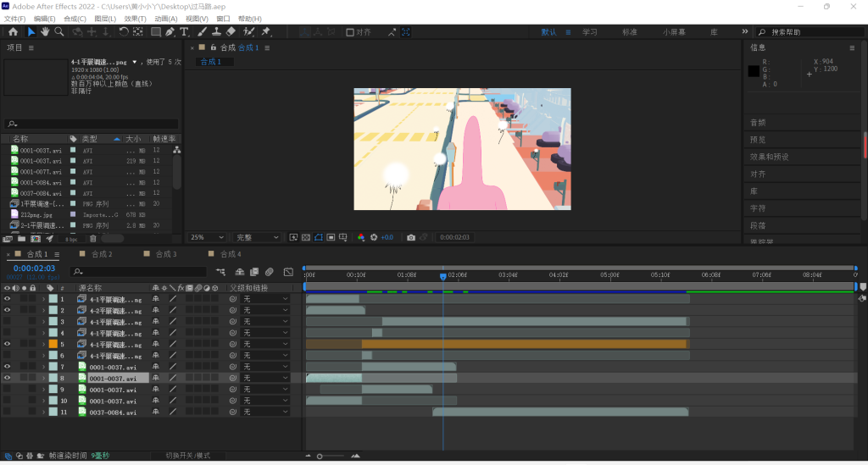Image resolution: width=868 pixels, height=465 pixels.
Task: Open the 文件(F) menu
Action: (x=14, y=19)
